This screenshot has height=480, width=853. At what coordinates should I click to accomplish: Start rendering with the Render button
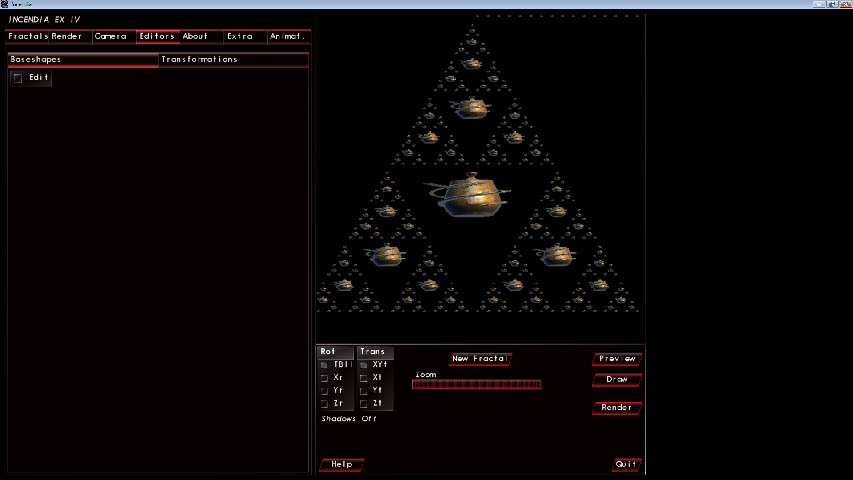click(617, 408)
